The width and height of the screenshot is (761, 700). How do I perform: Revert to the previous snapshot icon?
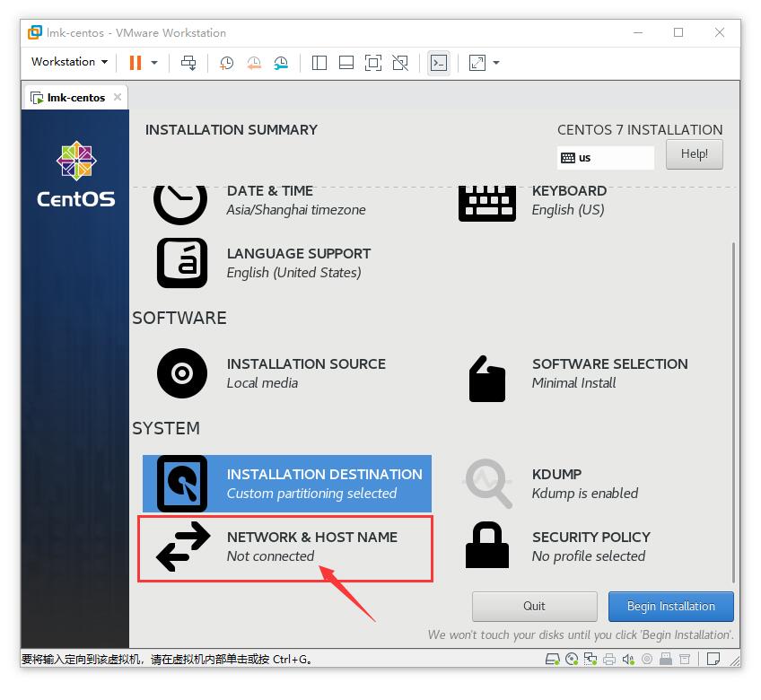click(x=254, y=63)
